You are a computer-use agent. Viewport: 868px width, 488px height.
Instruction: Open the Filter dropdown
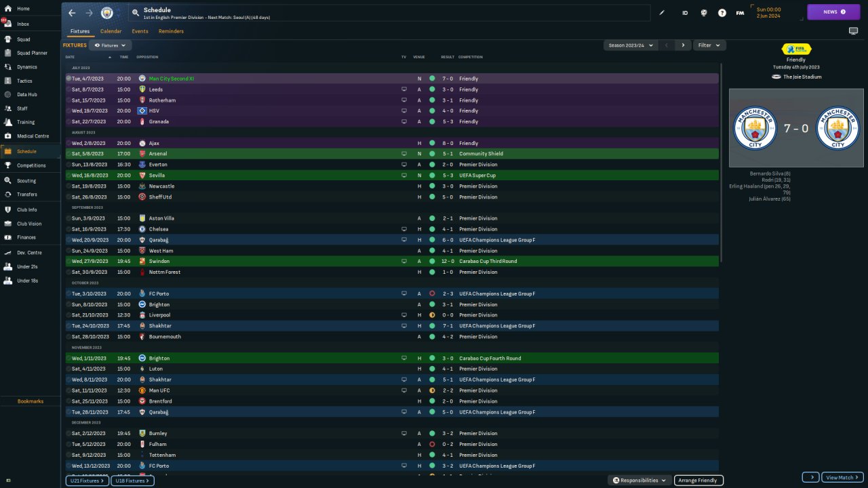pos(709,45)
